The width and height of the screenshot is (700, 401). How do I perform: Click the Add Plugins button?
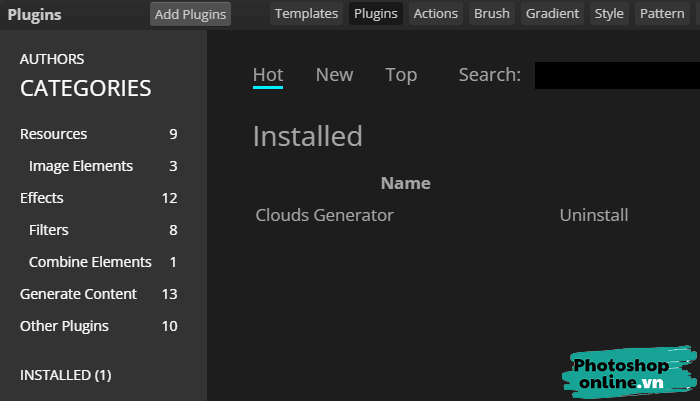coord(190,14)
